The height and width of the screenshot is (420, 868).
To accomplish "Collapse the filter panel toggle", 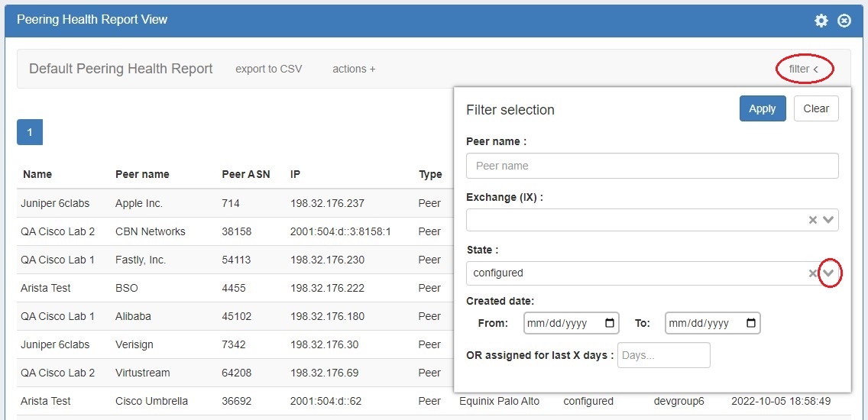I will [x=804, y=69].
